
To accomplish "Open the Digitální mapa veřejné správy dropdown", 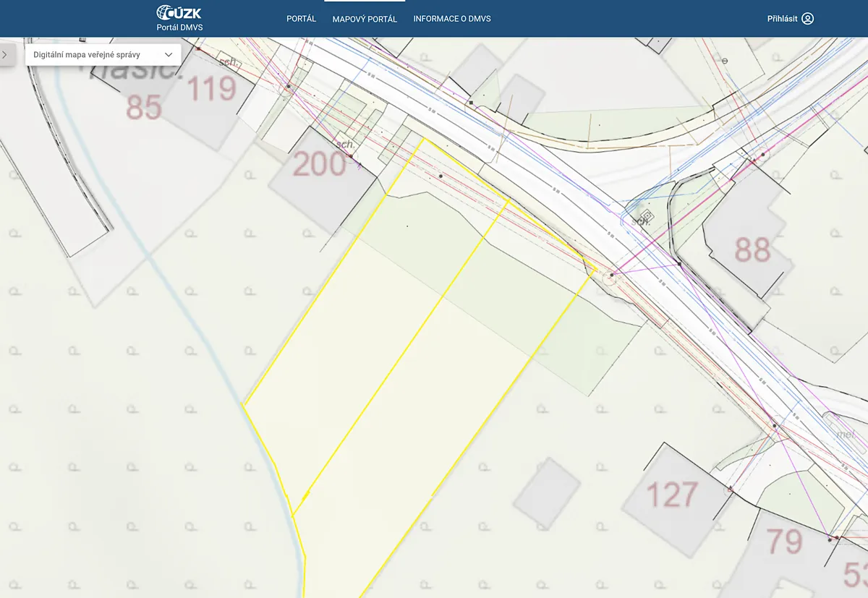I will point(103,54).
